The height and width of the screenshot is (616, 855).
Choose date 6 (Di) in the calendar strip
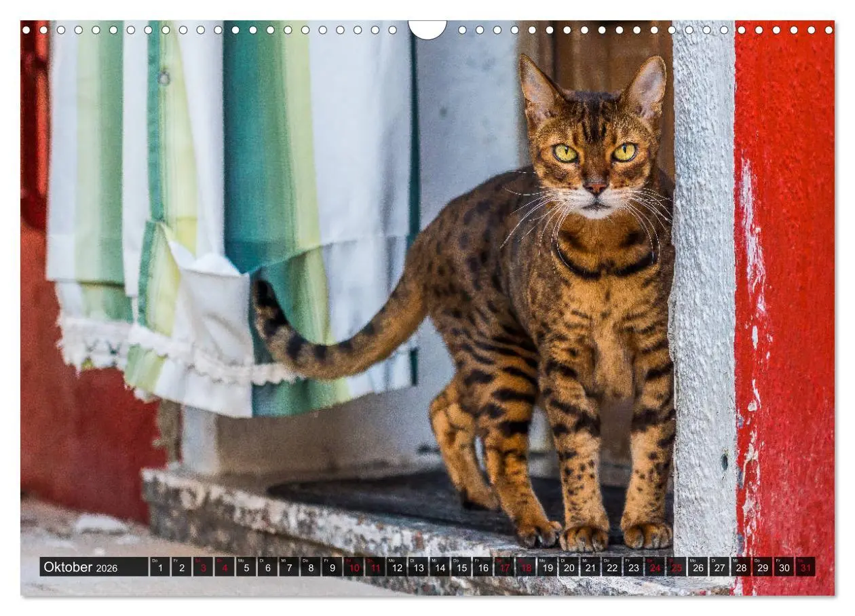point(267,567)
